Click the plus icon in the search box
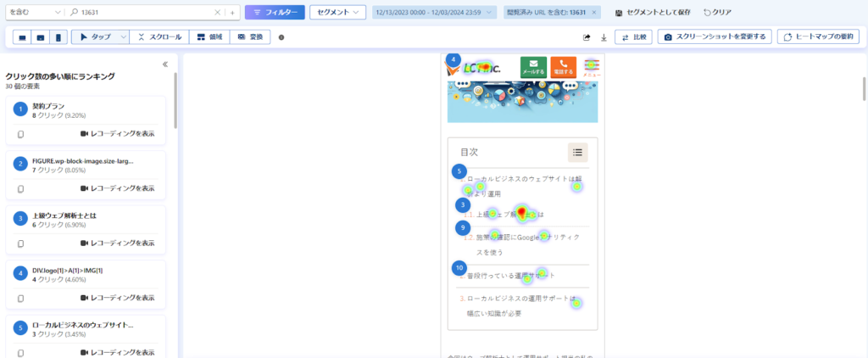 point(232,12)
